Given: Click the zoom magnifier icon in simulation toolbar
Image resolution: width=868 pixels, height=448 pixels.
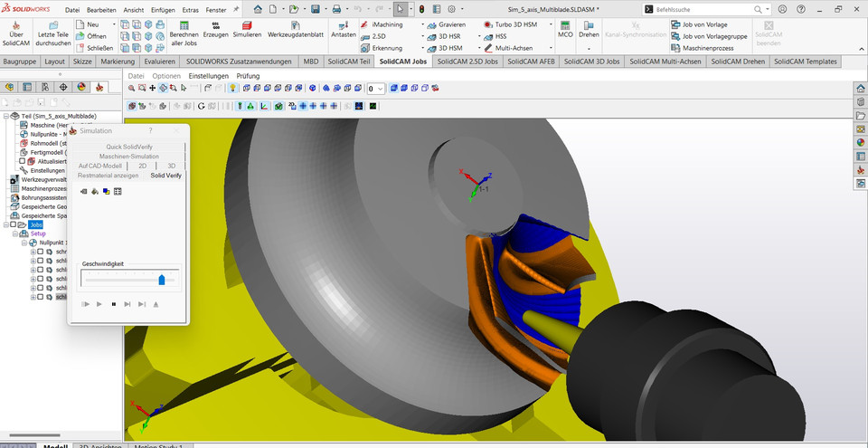Looking at the screenshot, I should pos(131,88).
